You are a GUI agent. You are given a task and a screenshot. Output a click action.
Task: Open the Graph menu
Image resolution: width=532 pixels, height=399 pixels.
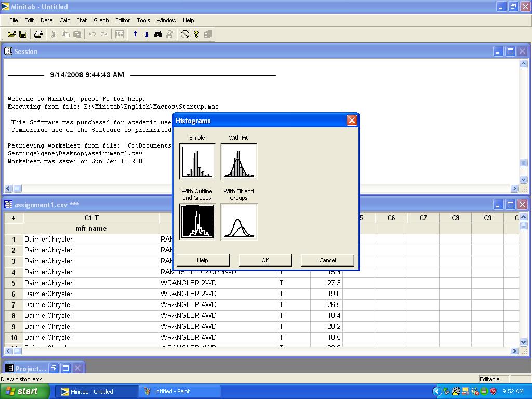pos(101,20)
